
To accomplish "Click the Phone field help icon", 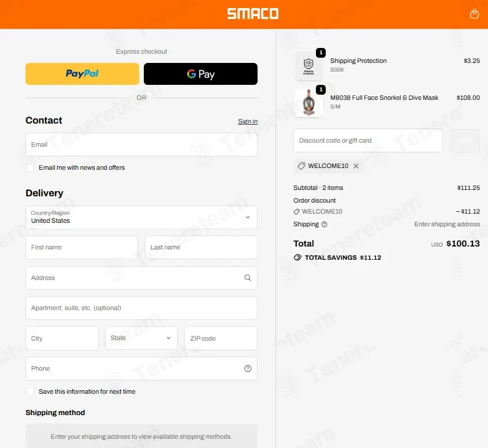I will point(248,368).
